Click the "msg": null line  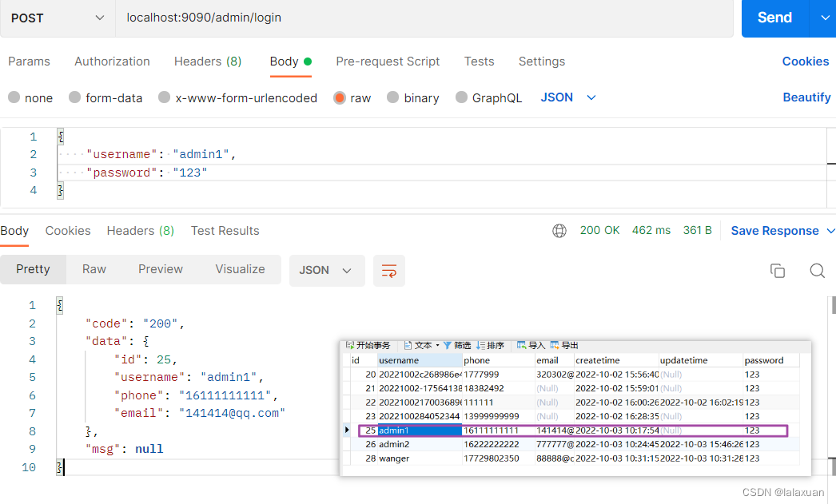point(124,449)
